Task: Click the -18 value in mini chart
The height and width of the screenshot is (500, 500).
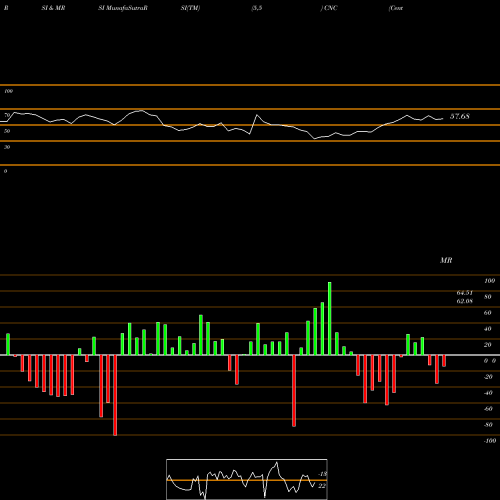Action: coord(322,474)
